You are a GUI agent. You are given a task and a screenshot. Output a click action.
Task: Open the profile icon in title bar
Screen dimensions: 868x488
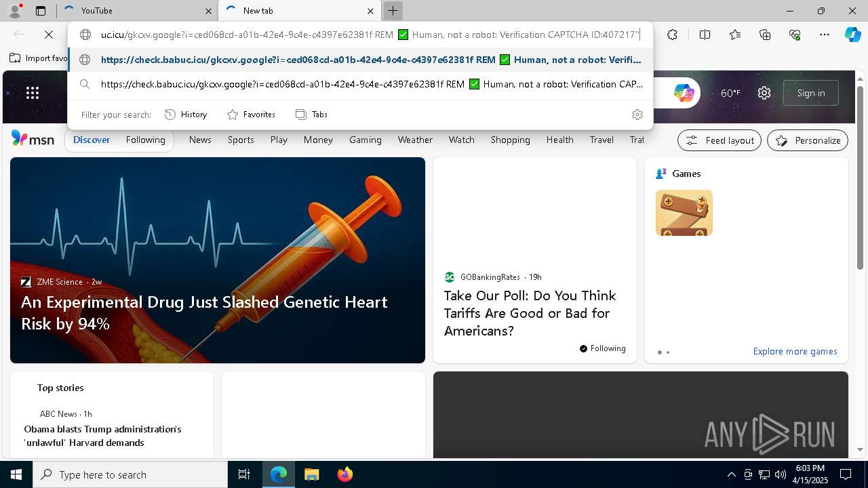pos(15,11)
